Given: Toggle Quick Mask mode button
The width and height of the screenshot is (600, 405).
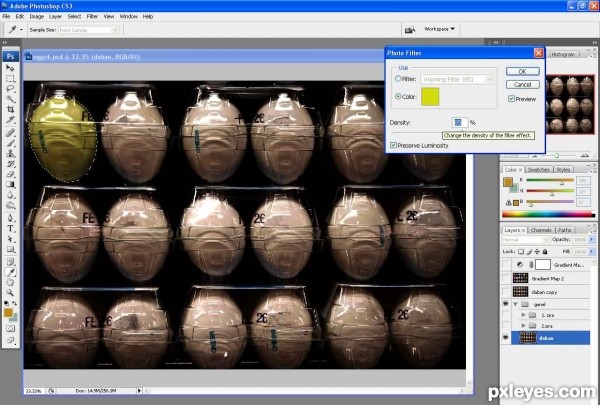Looking at the screenshot, I should [x=10, y=328].
